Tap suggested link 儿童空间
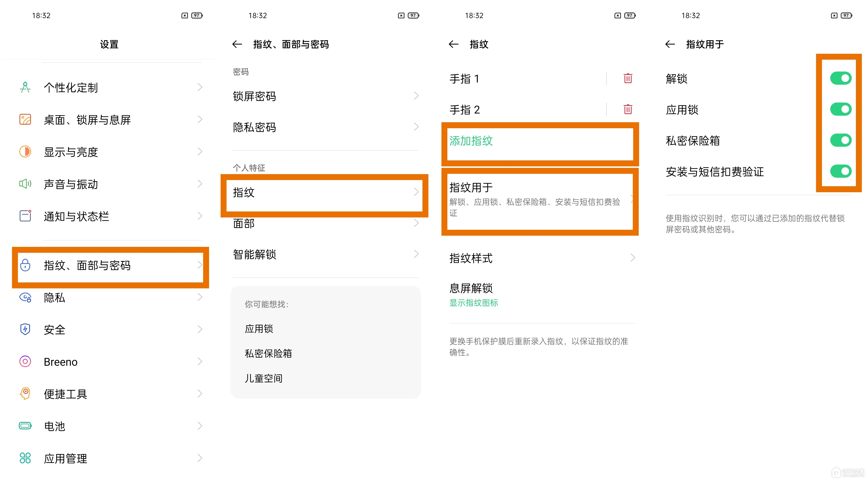 (264, 378)
